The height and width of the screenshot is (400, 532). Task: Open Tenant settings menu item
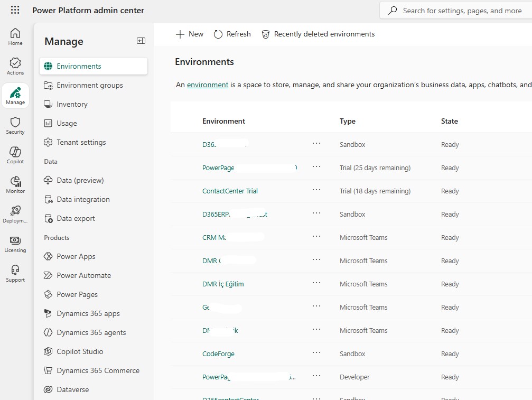94,142
